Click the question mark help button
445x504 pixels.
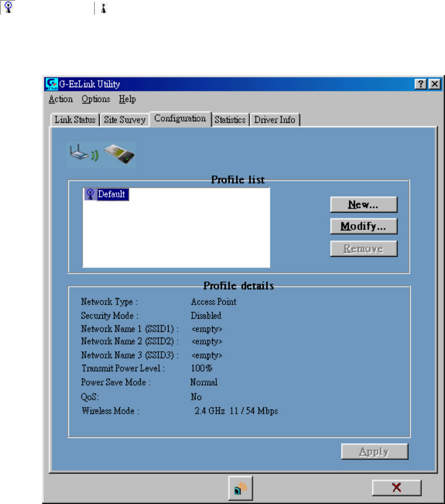[x=420, y=84]
